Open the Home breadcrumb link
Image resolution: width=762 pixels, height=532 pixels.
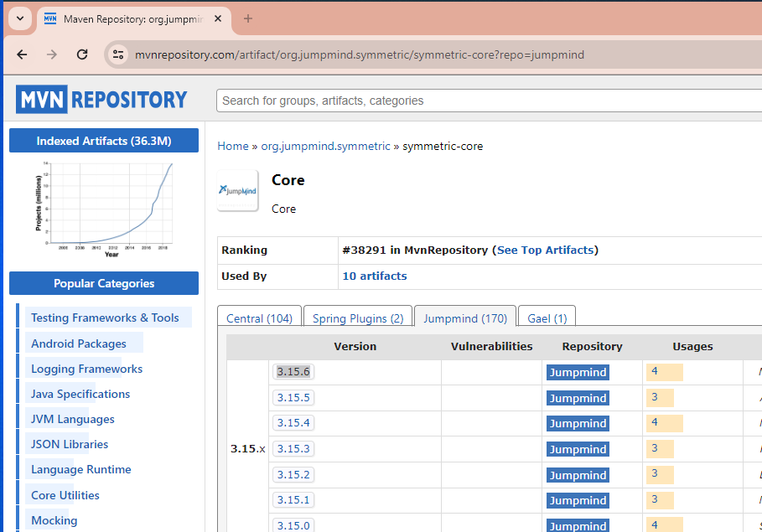pos(233,147)
